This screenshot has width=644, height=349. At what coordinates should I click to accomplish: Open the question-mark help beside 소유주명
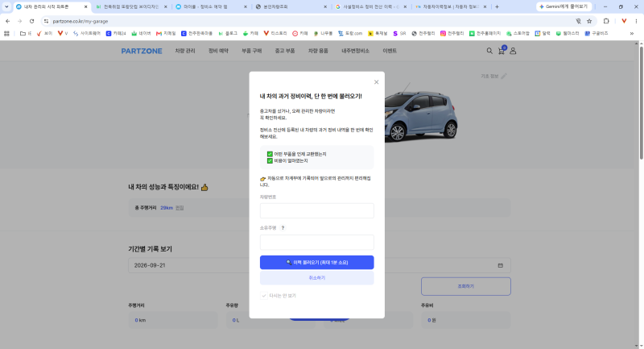pos(283,228)
